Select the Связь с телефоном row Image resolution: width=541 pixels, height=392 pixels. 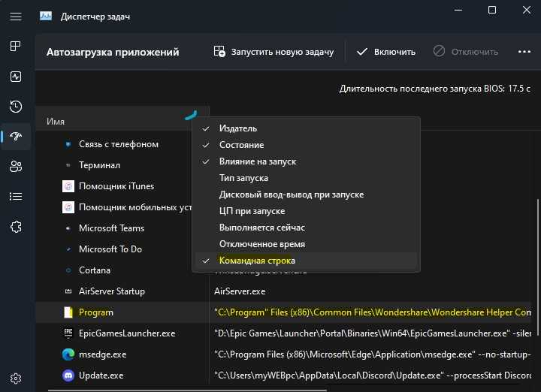click(119, 144)
